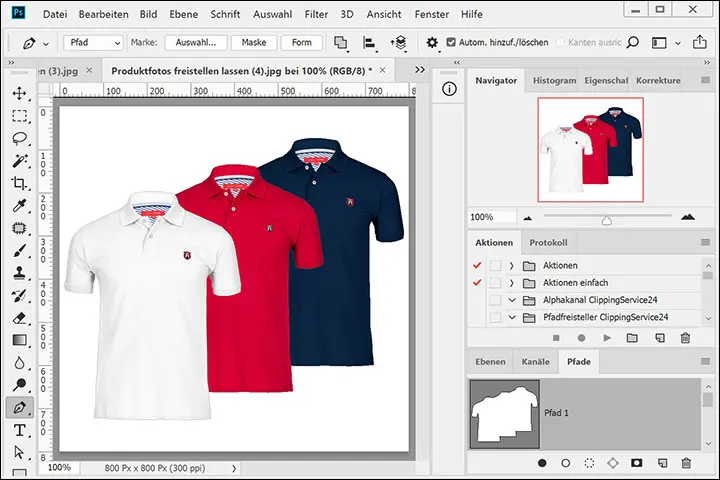Enable the Autom. hinzuf./löschen checkbox
720x480 pixels.
point(451,43)
